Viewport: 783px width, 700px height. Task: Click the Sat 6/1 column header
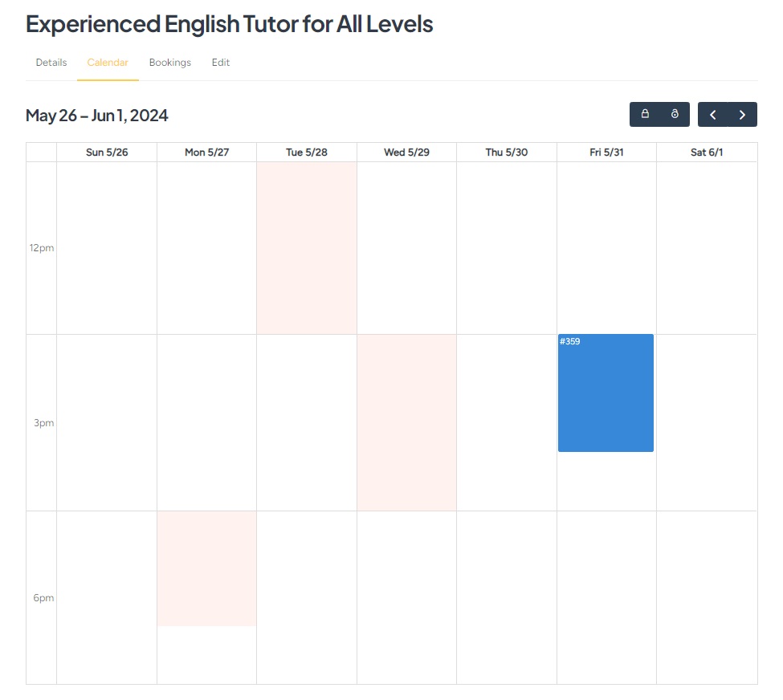pos(706,152)
